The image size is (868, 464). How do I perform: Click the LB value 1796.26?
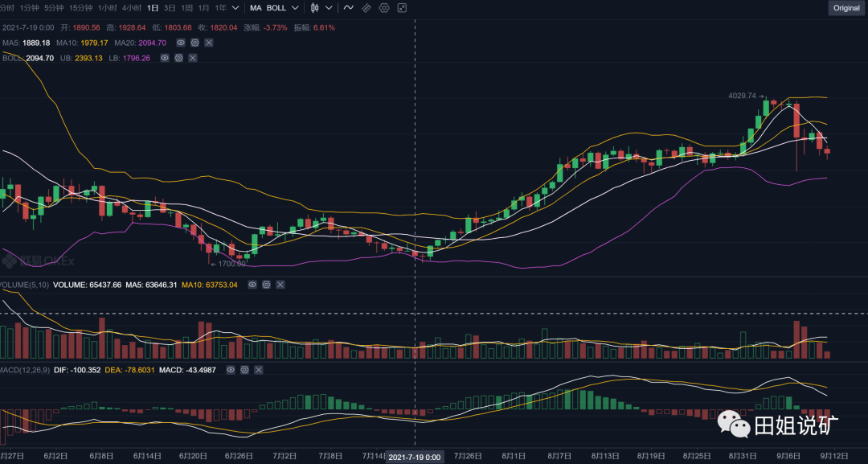coord(136,58)
